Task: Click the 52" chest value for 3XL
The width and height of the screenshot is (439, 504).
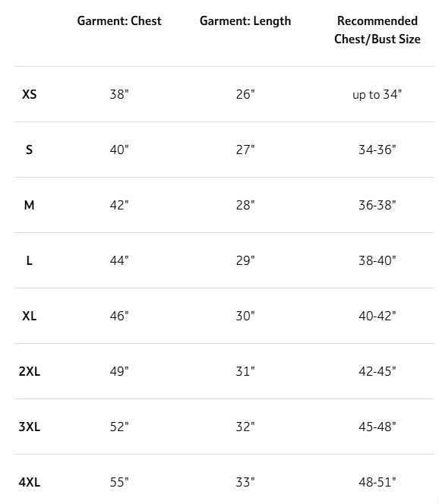Action: [x=119, y=427]
